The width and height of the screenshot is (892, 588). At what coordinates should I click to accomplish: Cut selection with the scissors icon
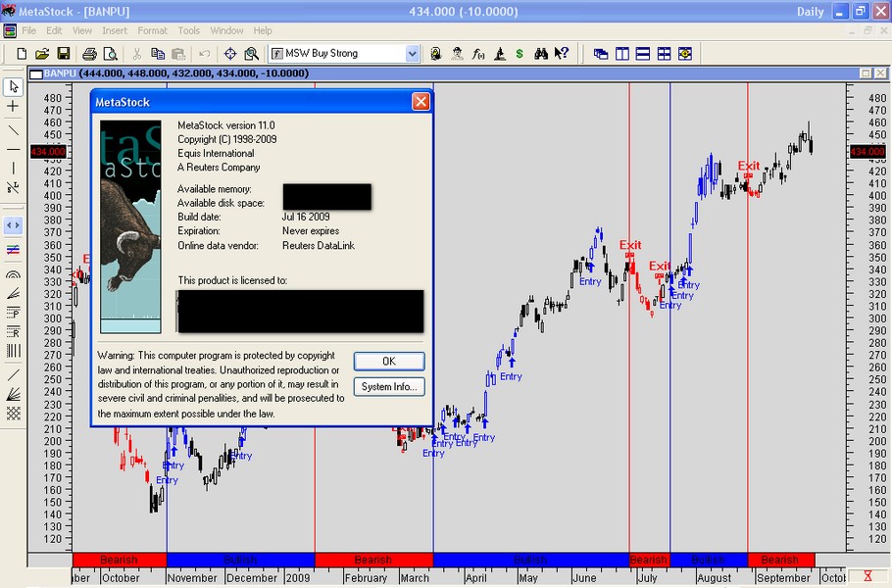(136, 54)
